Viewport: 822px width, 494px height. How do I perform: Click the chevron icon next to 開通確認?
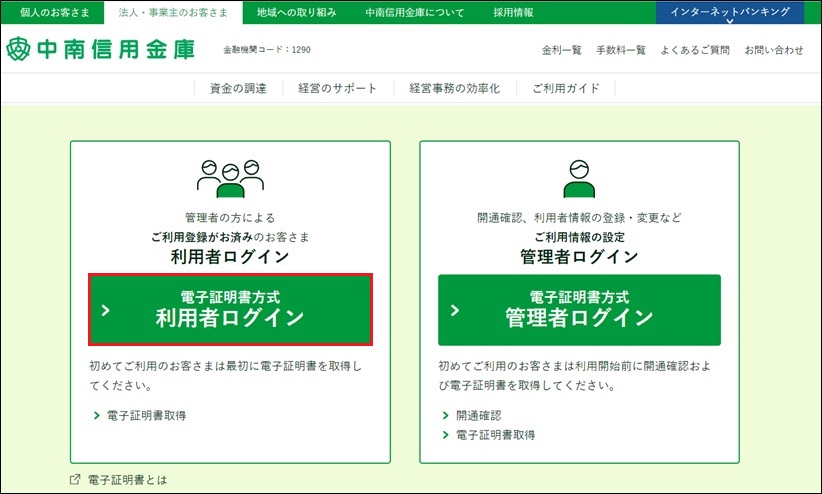point(445,415)
